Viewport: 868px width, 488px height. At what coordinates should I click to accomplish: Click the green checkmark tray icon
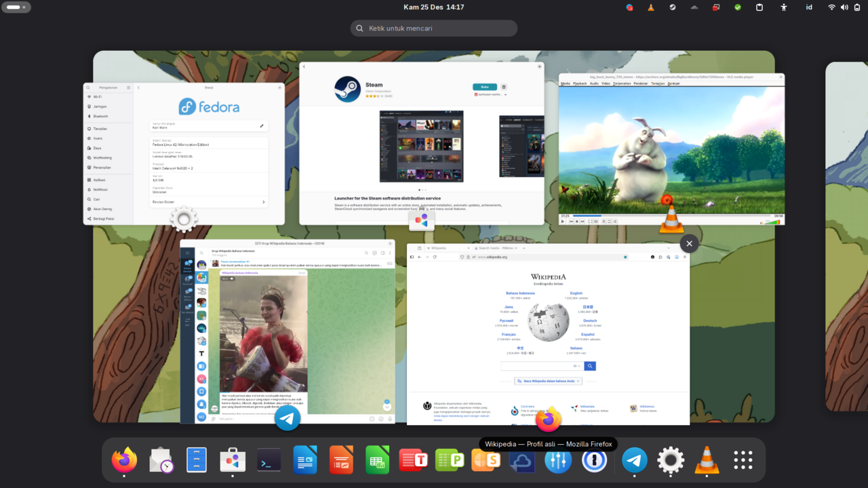738,7
